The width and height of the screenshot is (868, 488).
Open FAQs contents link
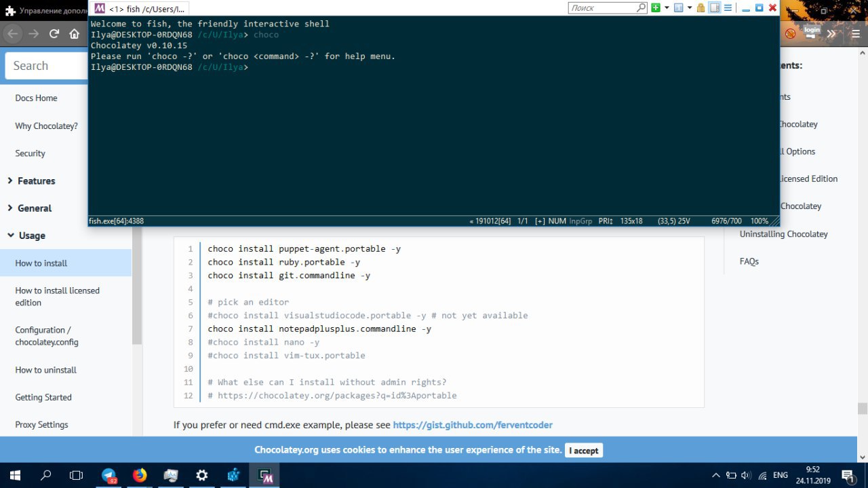(x=749, y=261)
